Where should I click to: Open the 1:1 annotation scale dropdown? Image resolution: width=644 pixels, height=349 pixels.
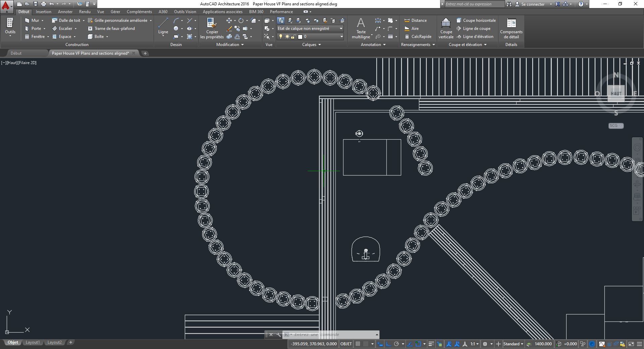click(474, 344)
